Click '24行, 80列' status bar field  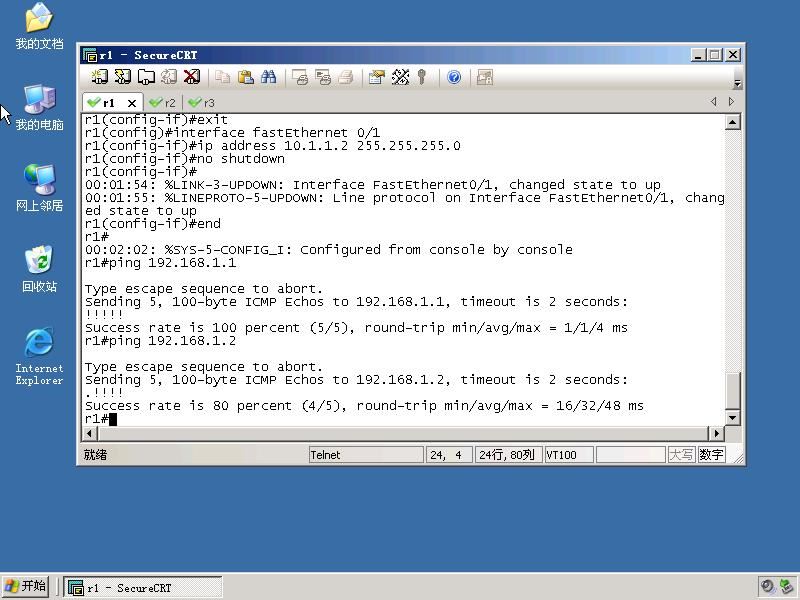pos(508,455)
